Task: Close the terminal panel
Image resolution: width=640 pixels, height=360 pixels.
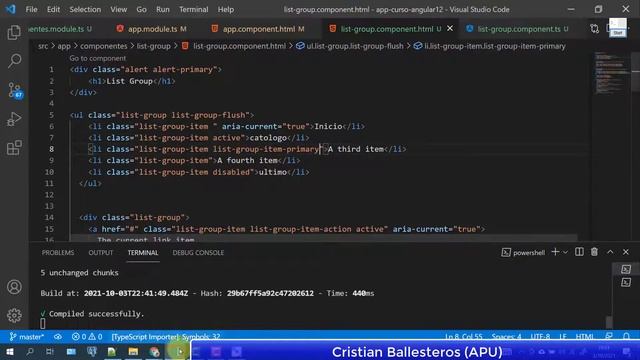Action: tap(626, 252)
